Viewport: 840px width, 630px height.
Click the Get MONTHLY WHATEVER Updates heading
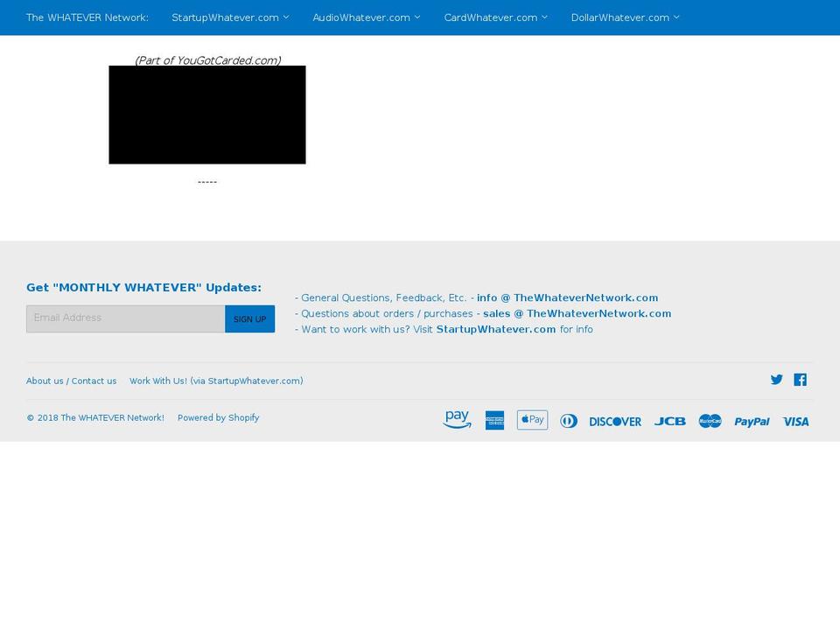[143, 288]
